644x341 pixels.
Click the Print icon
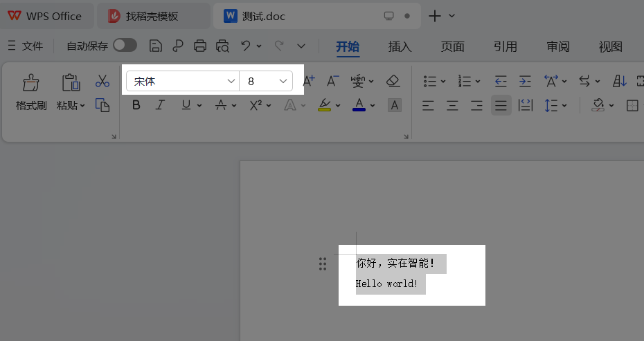(200, 46)
